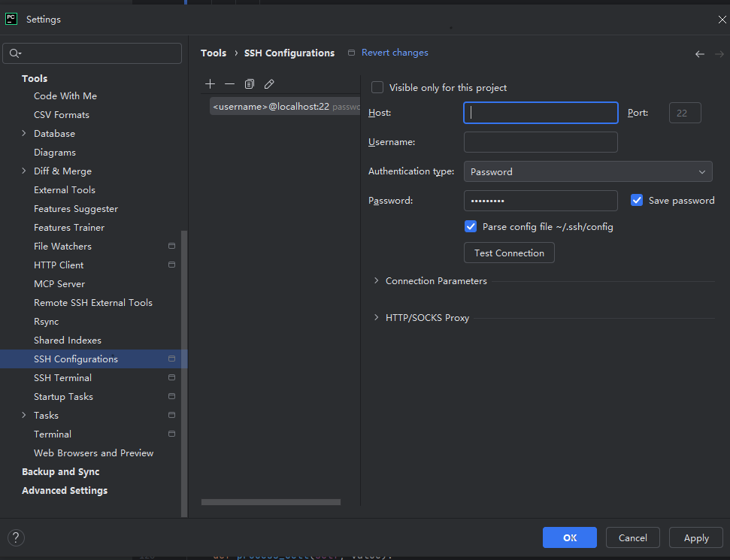Click the edit pencil icon

pyautogui.click(x=269, y=84)
